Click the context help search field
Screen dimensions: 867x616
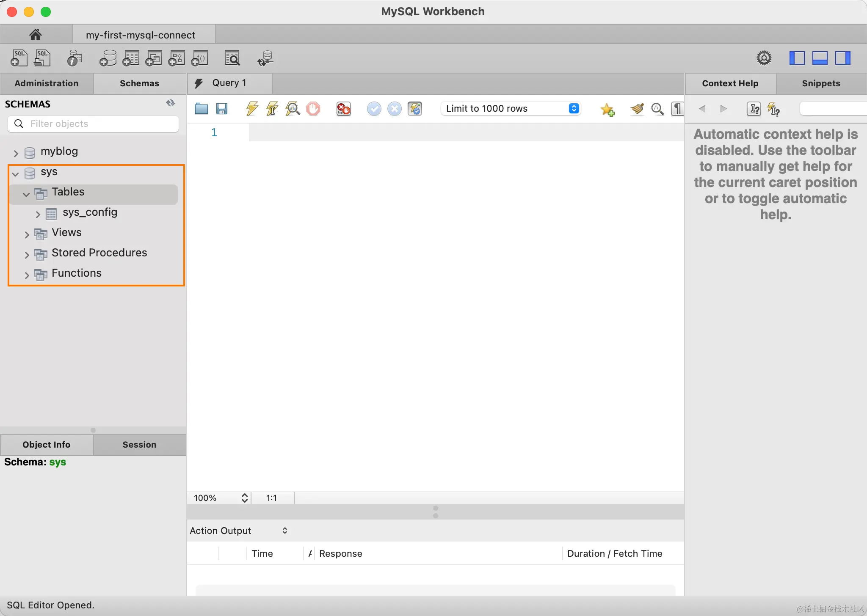(x=833, y=108)
